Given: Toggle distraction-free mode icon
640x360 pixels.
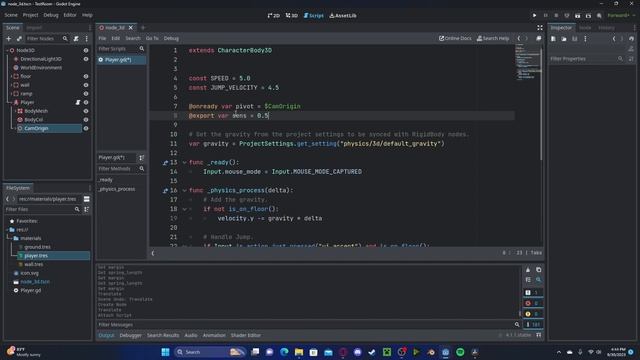Looking at the screenshot, I should [540, 27].
